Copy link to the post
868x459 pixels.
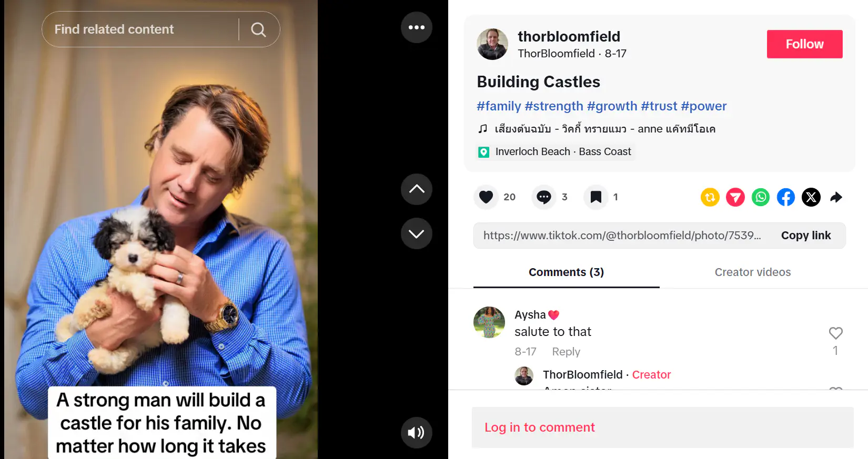(806, 236)
